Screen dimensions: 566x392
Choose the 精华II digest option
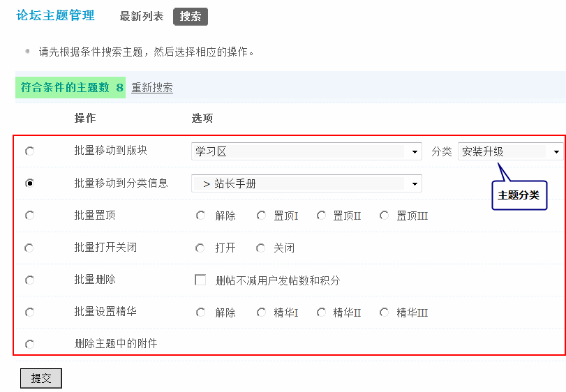click(x=321, y=312)
